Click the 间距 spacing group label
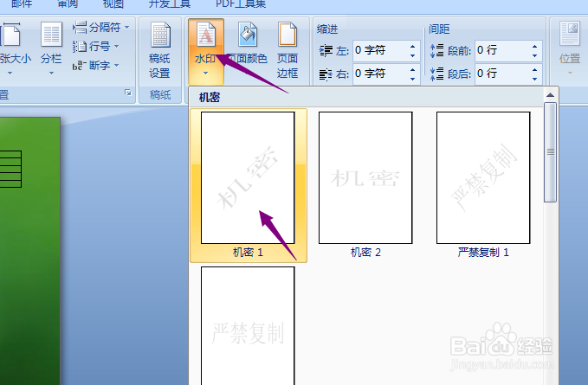588x385 pixels. click(x=439, y=29)
